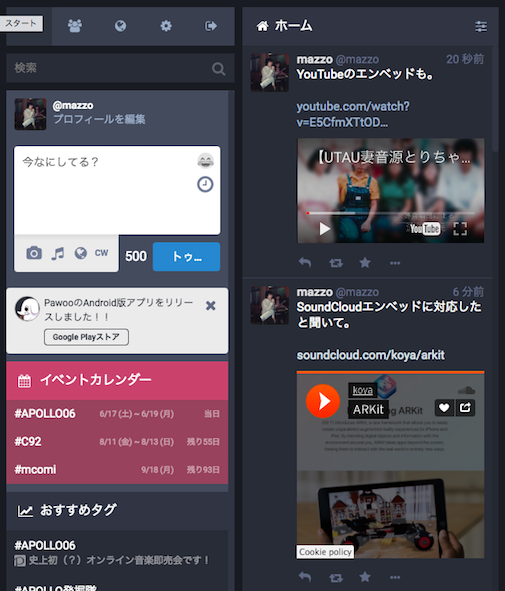This screenshot has height=591, width=505.
Task: Open the #C92 event entry
Action: 117,441
